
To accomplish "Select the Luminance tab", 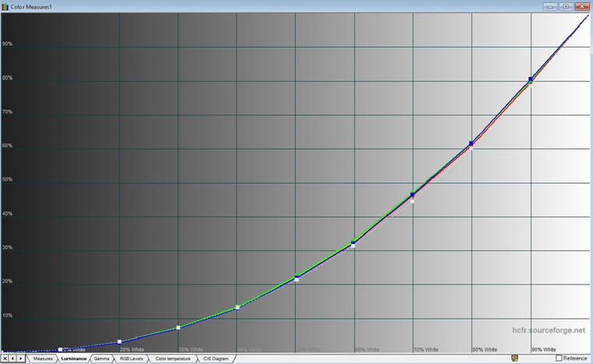I will click(x=74, y=359).
